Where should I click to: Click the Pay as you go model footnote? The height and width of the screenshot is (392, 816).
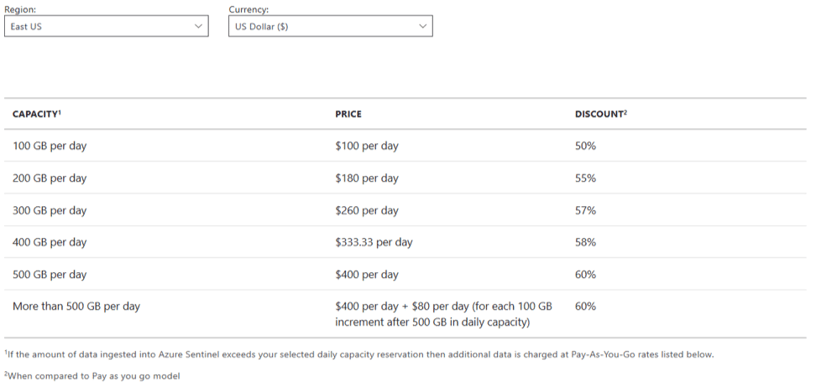click(93, 375)
